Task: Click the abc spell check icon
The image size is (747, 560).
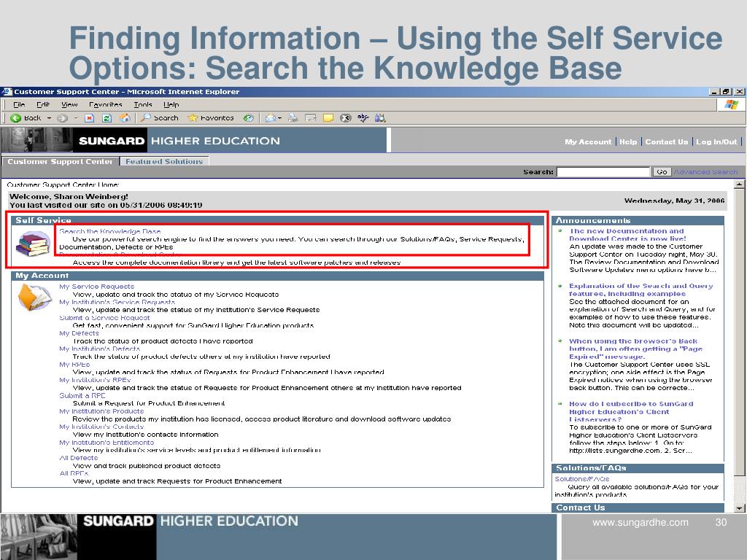Action: click(363, 117)
